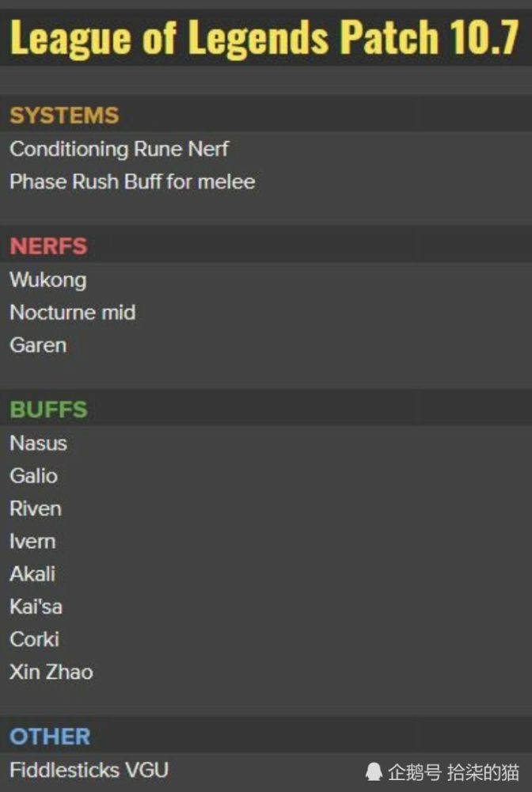Image resolution: width=532 pixels, height=792 pixels.
Task: Open the Kai'sa buff entry
Action: 36,607
